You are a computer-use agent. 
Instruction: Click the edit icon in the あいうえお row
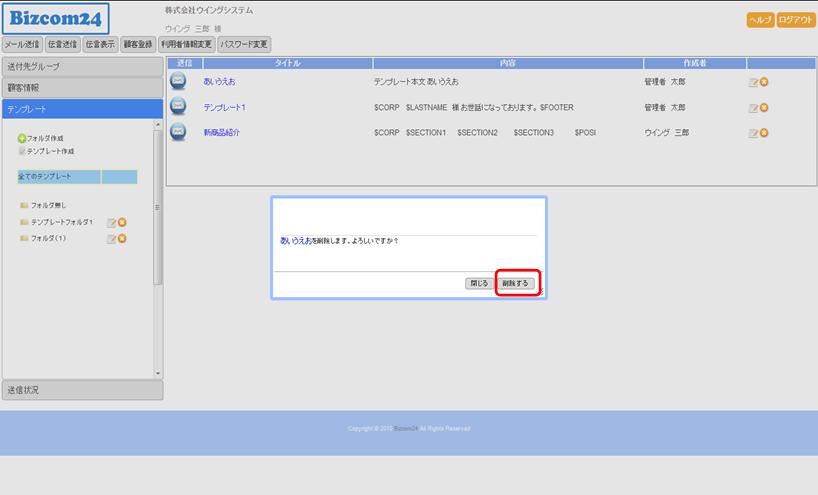[753, 82]
